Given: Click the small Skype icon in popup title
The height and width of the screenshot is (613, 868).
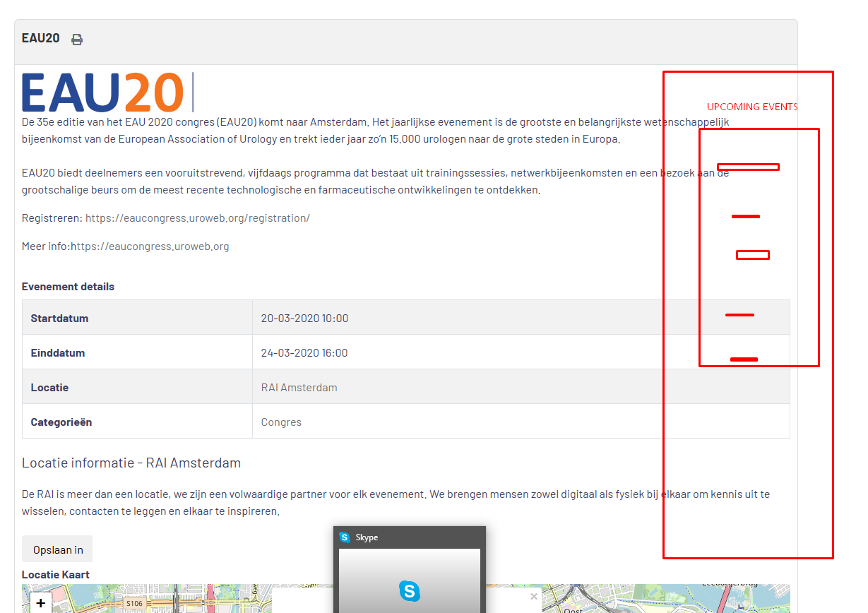Looking at the screenshot, I should tap(345, 537).
